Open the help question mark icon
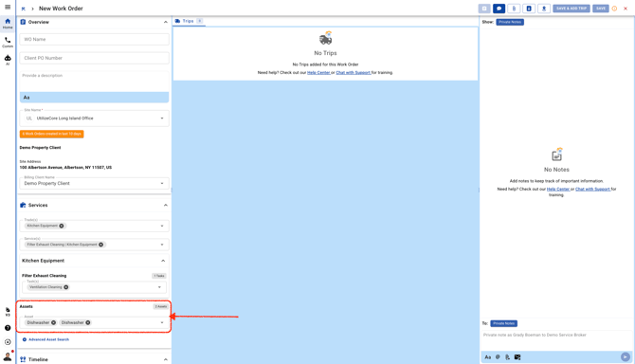This screenshot has width=635, height=364. pos(8,328)
